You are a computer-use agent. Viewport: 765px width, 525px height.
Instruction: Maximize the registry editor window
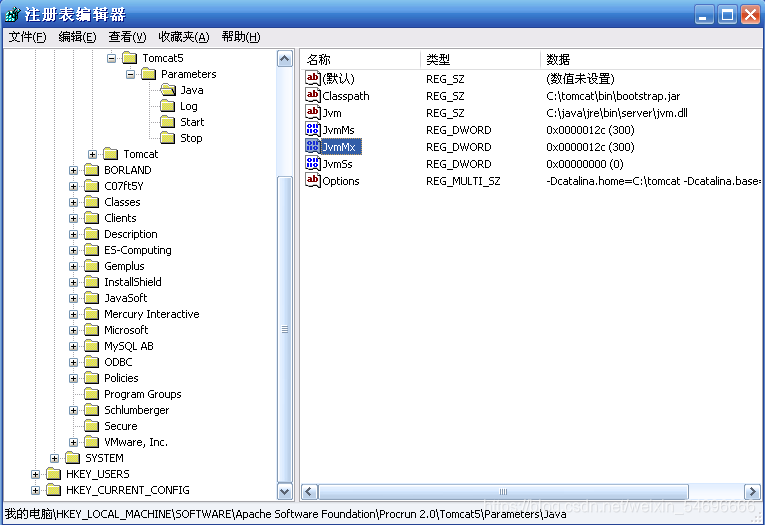click(x=727, y=15)
